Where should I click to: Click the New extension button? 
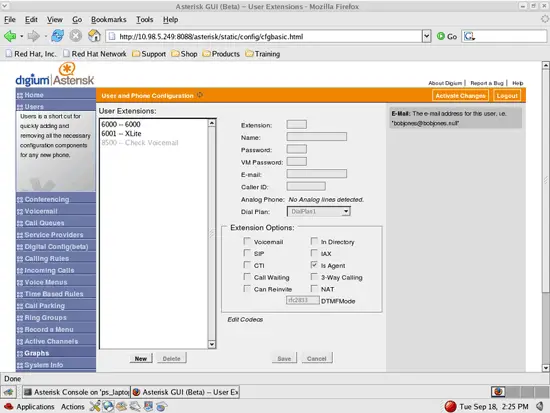point(141,358)
